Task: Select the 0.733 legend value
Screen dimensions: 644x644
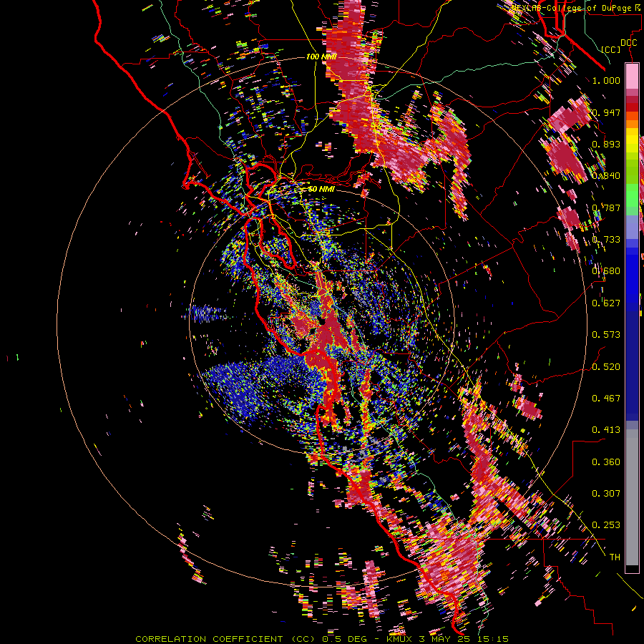Action: point(606,240)
